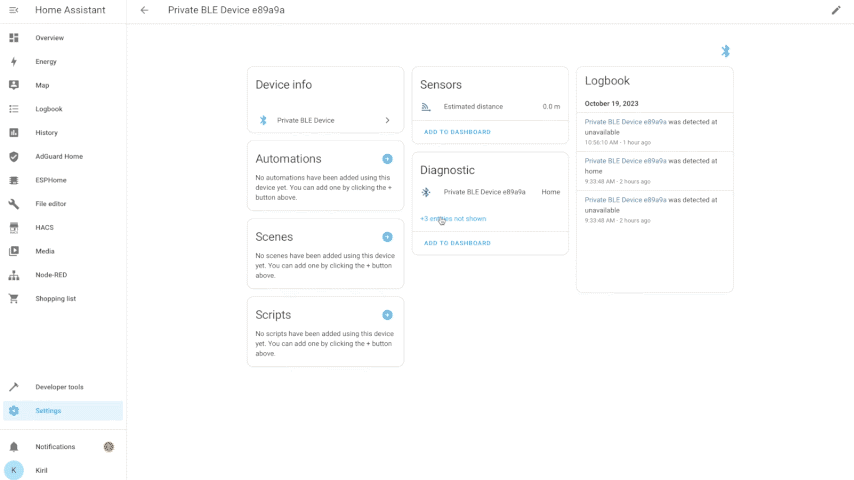The height and width of the screenshot is (480, 854).
Task: Open the Kiril user avatar
Action: click(14, 470)
